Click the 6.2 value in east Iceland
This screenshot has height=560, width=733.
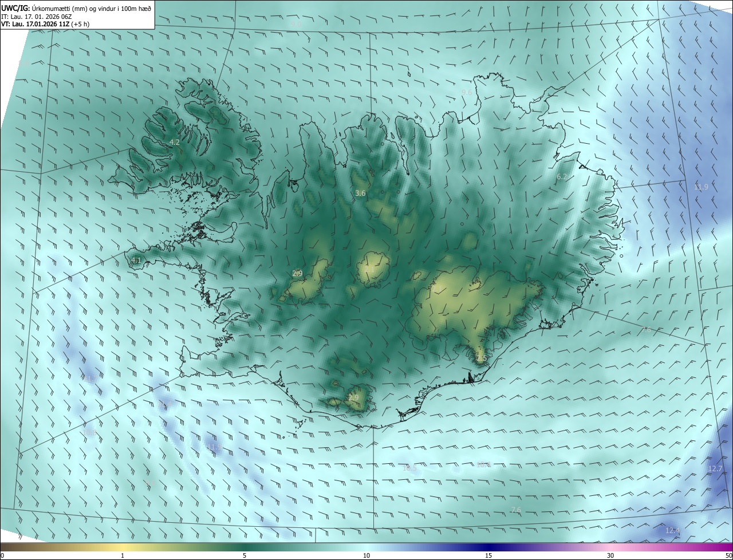point(562,177)
